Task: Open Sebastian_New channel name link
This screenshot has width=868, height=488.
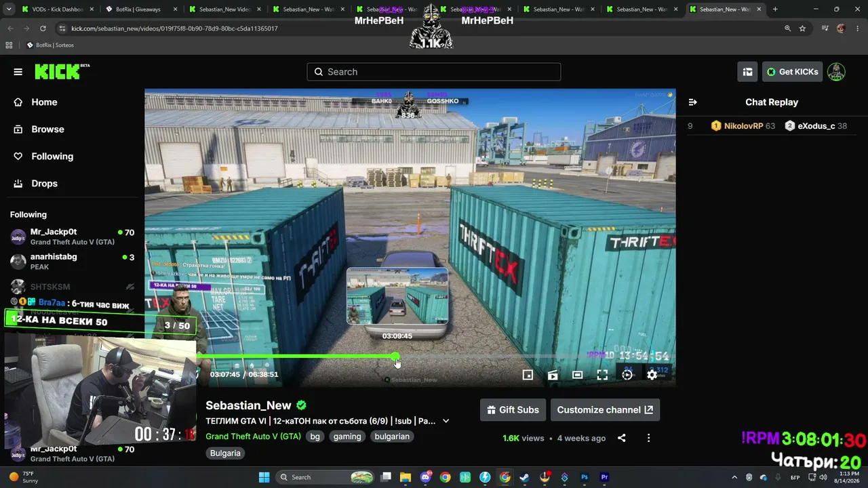Action: [248, 405]
